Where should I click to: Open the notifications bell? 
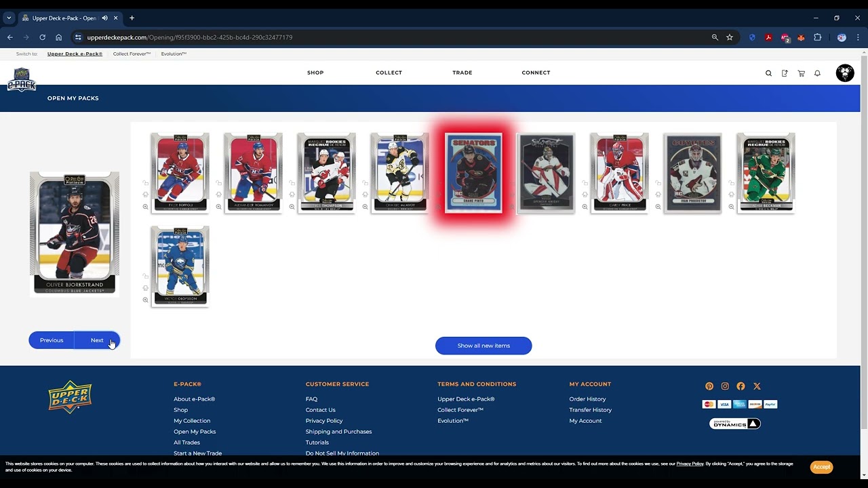(817, 73)
